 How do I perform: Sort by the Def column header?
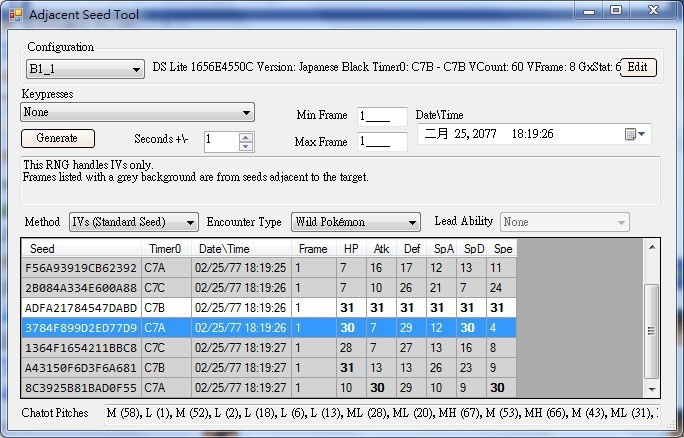tap(412, 249)
